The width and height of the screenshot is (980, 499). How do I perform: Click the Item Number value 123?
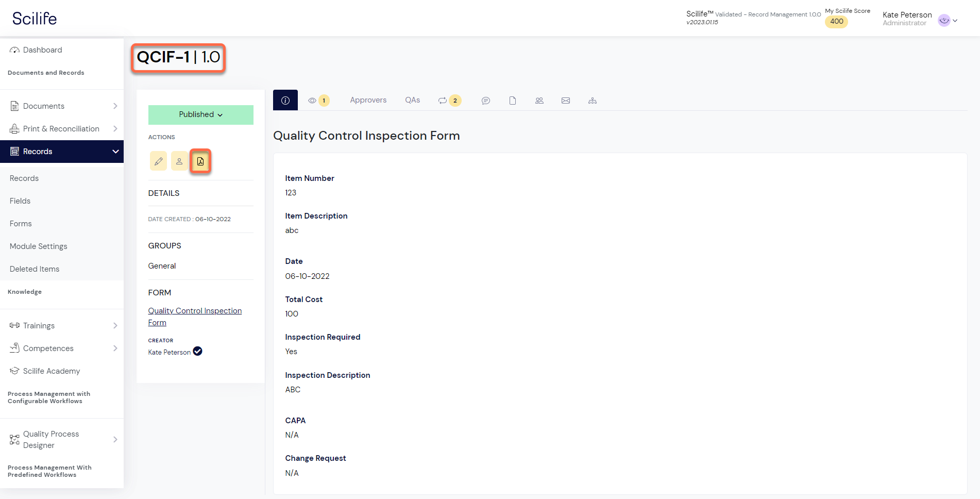[x=291, y=193]
